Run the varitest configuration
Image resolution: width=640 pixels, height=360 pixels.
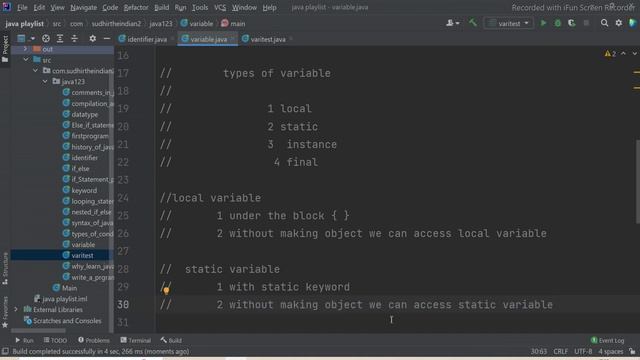(543, 23)
